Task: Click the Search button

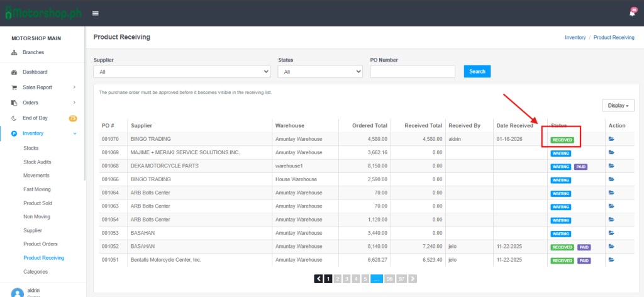Action: click(x=477, y=72)
